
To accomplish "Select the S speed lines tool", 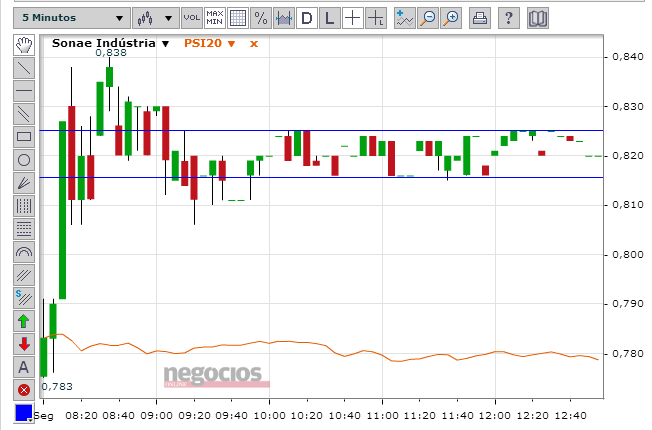I will 24,298.
